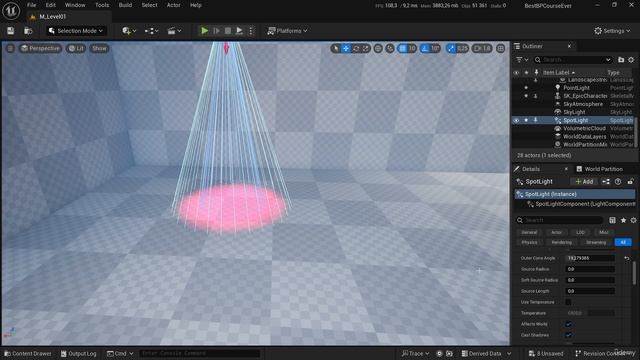The height and width of the screenshot is (360, 640).
Task: Save the current level using the disk icon
Action: click(x=11, y=31)
